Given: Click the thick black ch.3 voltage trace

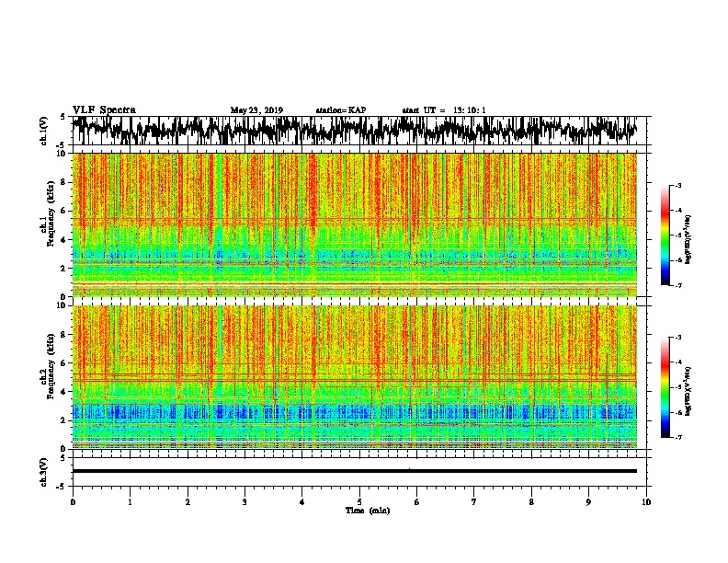Looking at the screenshot, I should coord(354,471).
